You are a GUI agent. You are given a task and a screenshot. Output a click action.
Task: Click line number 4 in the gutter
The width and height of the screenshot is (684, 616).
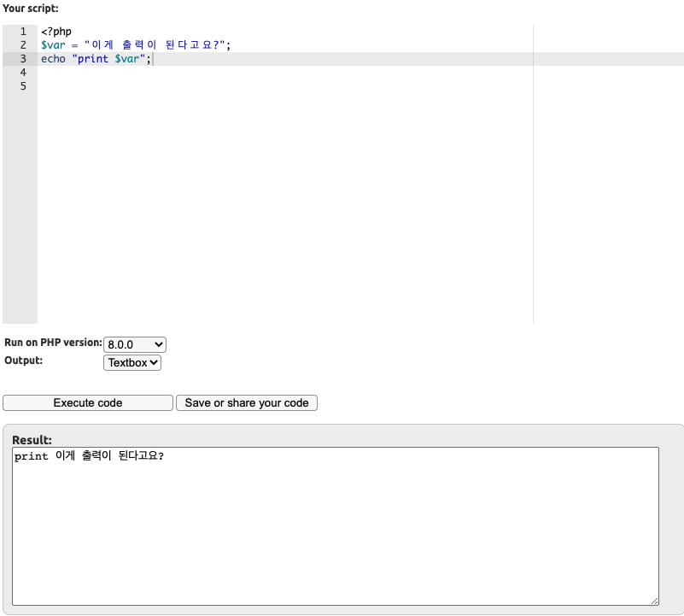click(23, 73)
